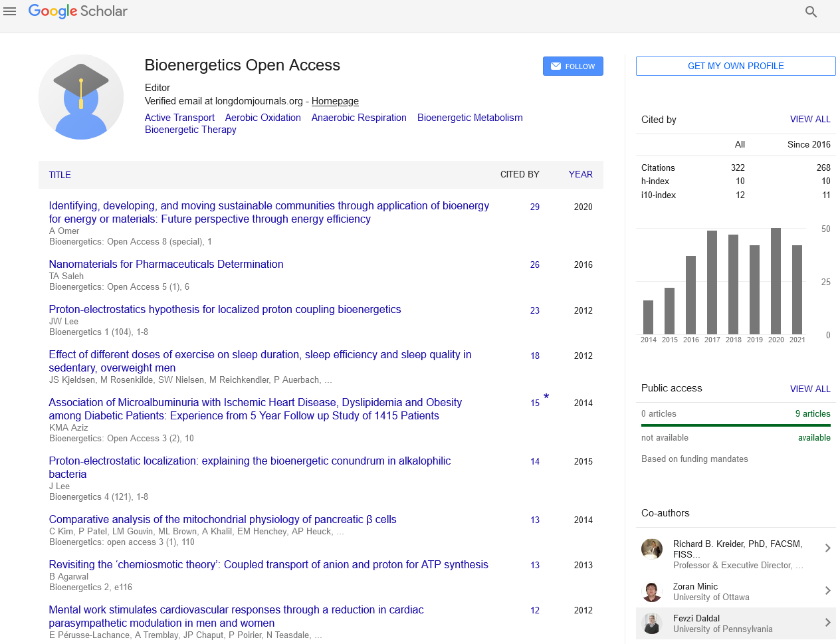Click Richard B. Kreider's photo thumbnail
Image resolution: width=840 pixels, height=644 pixels.
pos(652,549)
